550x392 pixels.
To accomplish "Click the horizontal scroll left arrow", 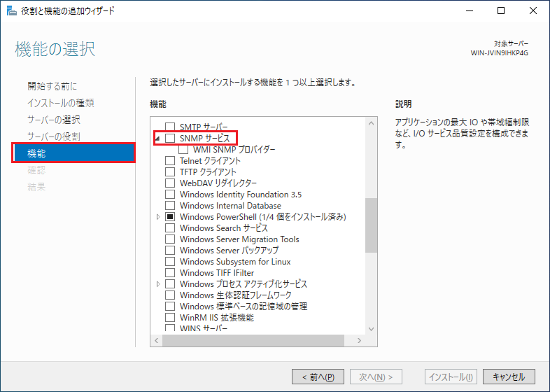I will click(157, 340).
